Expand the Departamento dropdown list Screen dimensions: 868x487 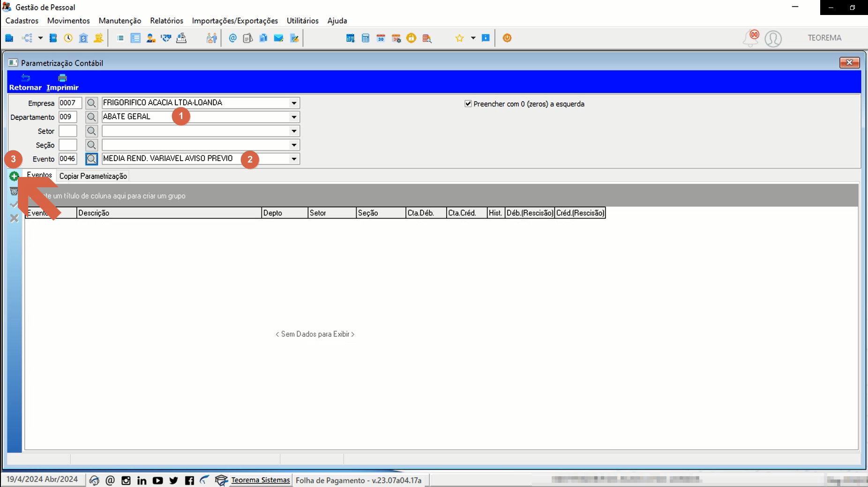pyautogui.click(x=294, y=117)
